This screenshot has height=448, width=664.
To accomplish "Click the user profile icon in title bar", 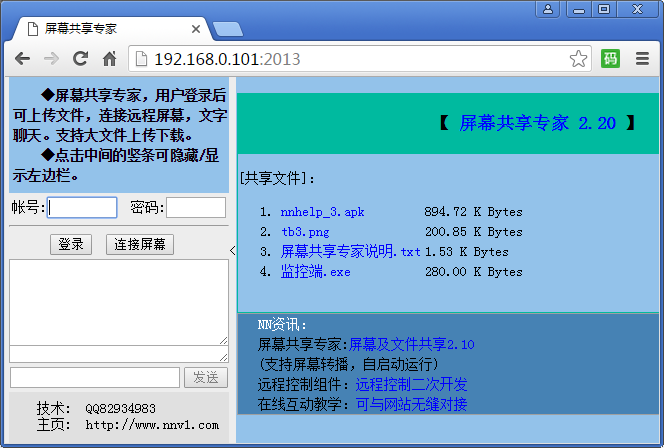I will [x=548, y=9].
